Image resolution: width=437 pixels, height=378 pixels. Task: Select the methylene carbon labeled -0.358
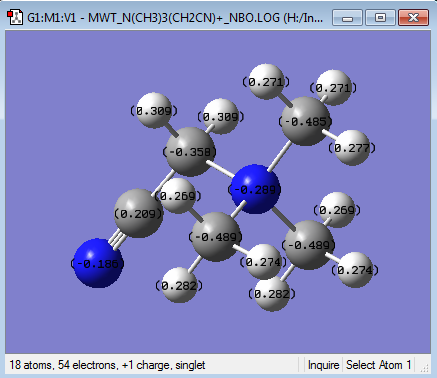click(x=190, y=152)
